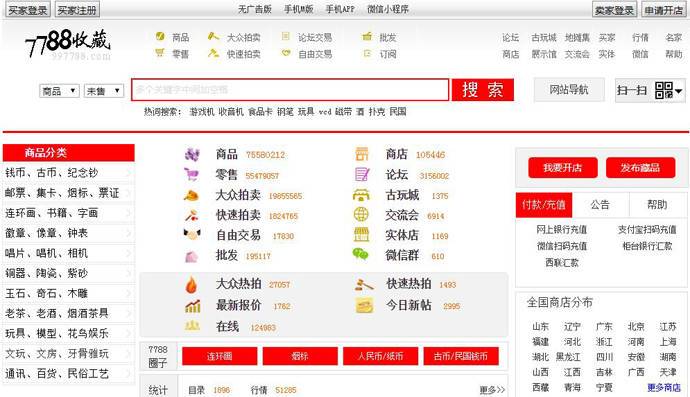
Task: Click the 支付宝扫码充值 link
Action: 647,230
